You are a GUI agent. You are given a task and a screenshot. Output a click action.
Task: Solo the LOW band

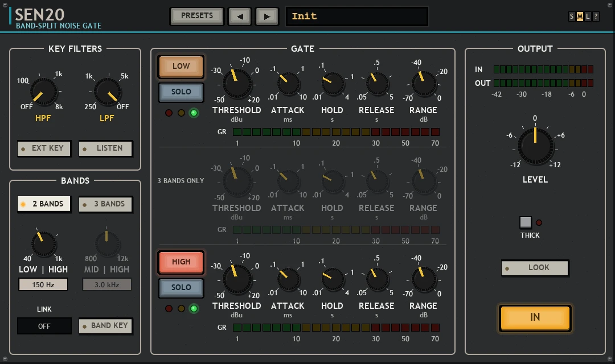(x=181, y=92)
